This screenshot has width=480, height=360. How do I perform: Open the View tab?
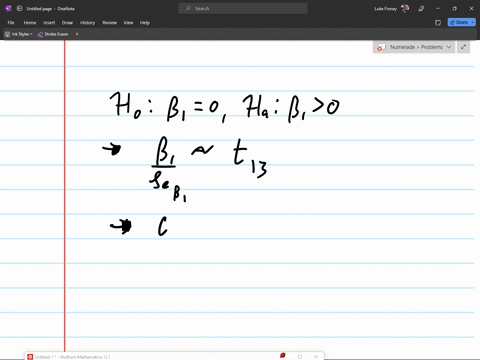coord(128,23)
